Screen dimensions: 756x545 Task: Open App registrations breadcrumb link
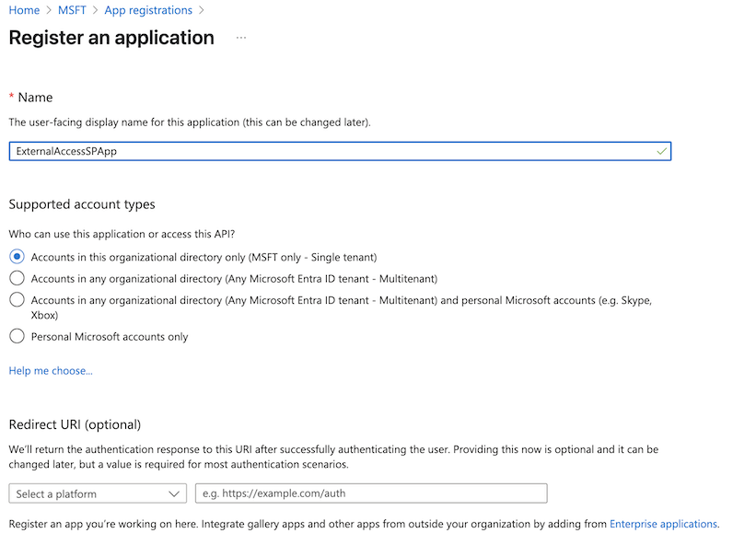point(148,10)
